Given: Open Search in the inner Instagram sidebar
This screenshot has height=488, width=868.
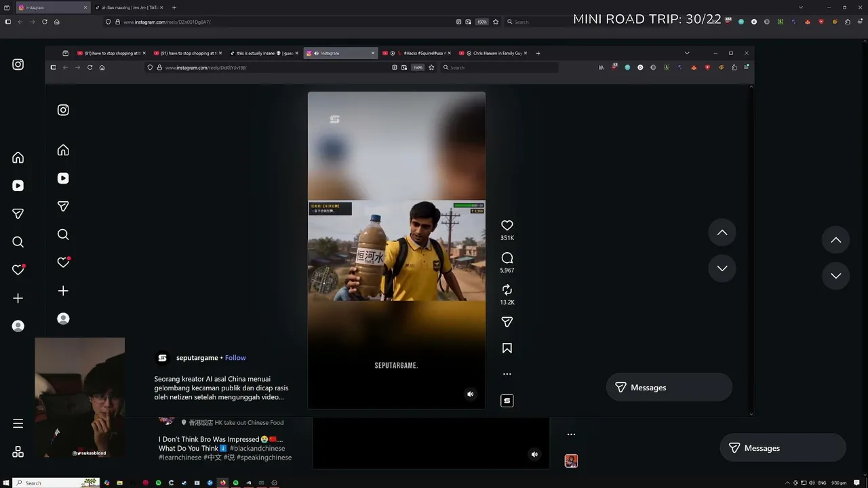Looking at the screenshot, I should point(63,235).
